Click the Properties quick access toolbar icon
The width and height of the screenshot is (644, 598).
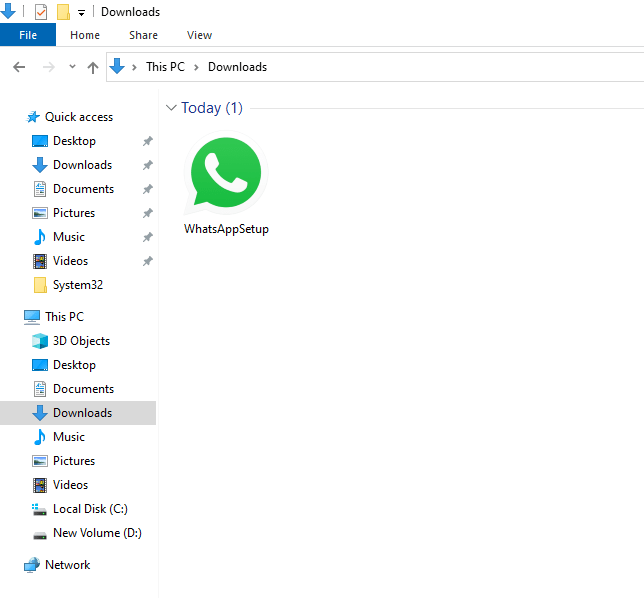pos(41,12)
